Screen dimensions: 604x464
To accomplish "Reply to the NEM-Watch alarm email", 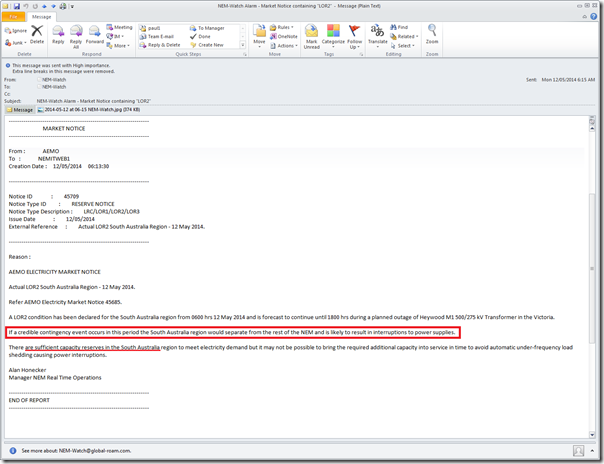I will click(x=58, y=34).
